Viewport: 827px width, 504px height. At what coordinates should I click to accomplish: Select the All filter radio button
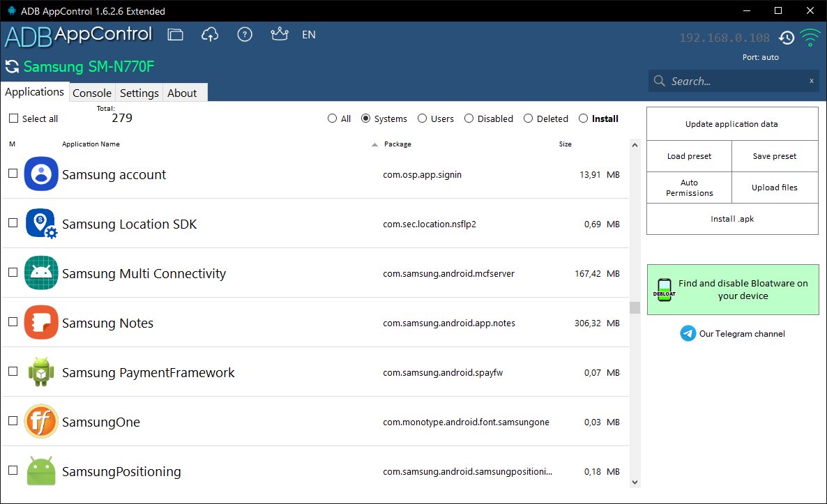click(x=333, y=119)
